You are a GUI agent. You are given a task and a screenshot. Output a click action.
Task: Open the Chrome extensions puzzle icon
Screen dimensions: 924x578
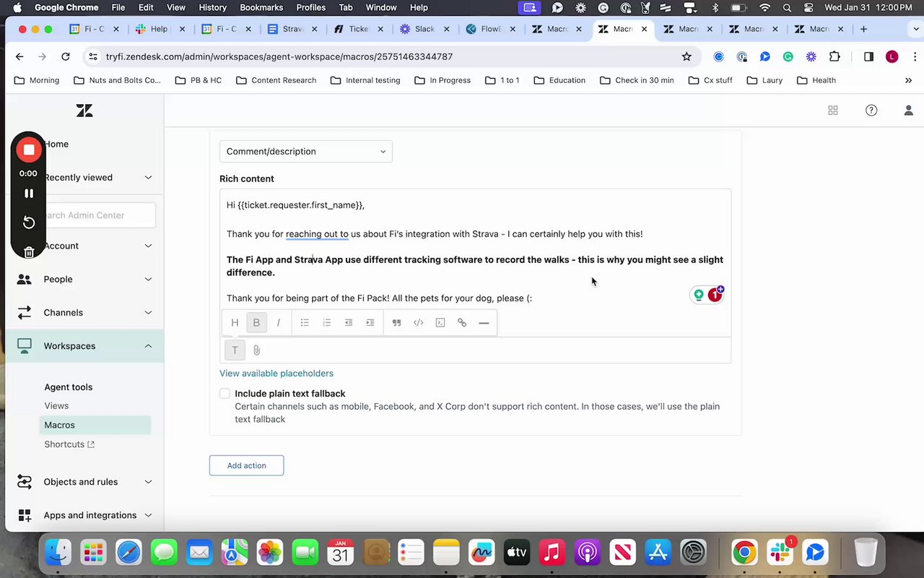coord(834,56)
